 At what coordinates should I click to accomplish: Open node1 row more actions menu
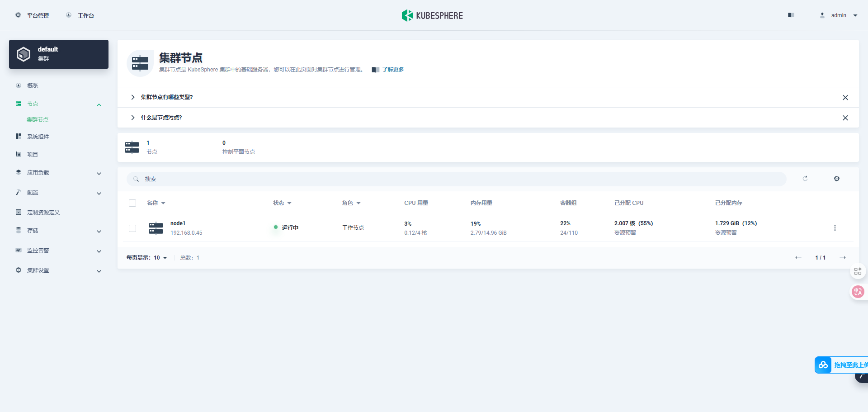pos(835,228)
